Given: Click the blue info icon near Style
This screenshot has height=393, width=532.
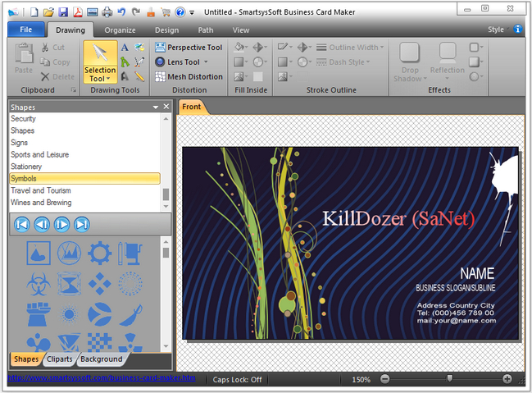Looking at the screenshot, I should click(518, 30).
